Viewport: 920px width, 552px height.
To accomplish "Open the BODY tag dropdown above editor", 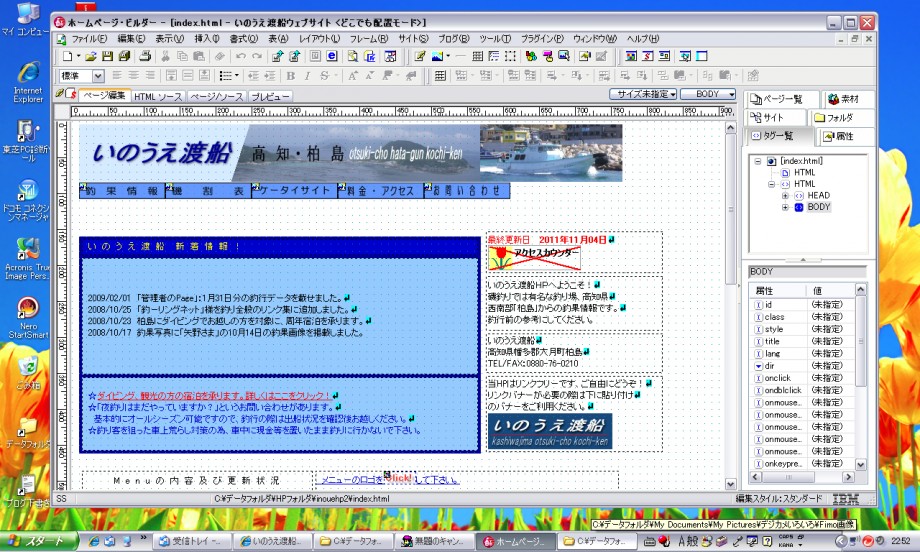I will [x=708, y=94].
